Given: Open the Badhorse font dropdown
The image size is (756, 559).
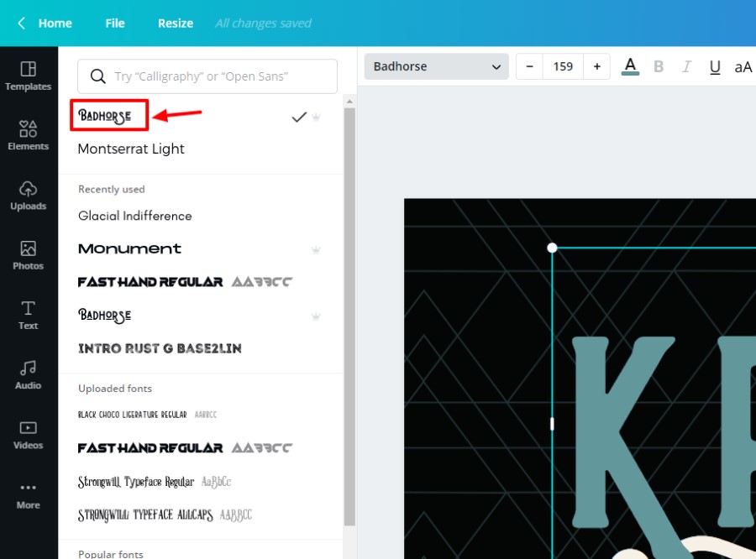Looking at the screenshot, I should tap(436, 66).
